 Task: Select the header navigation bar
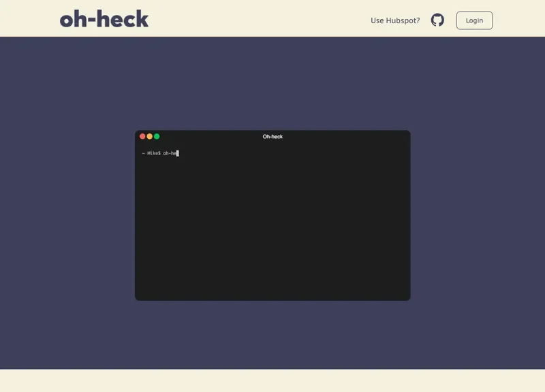point(272,18)
